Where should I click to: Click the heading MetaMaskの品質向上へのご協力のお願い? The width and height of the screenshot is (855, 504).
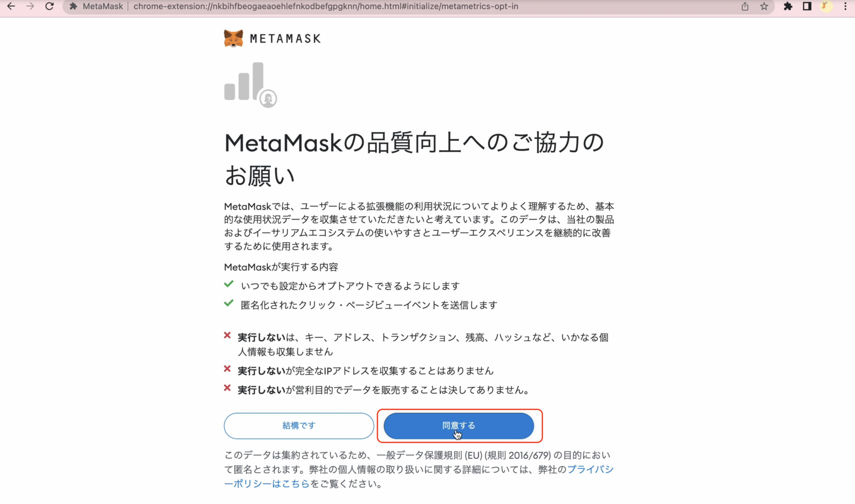(x=414, y=159)
